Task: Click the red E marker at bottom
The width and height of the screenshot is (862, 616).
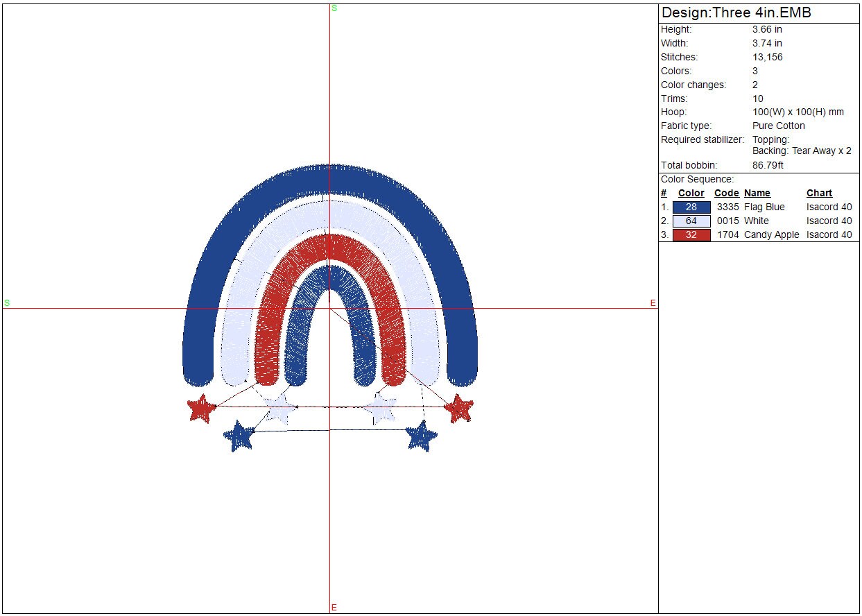Action: 334,608
